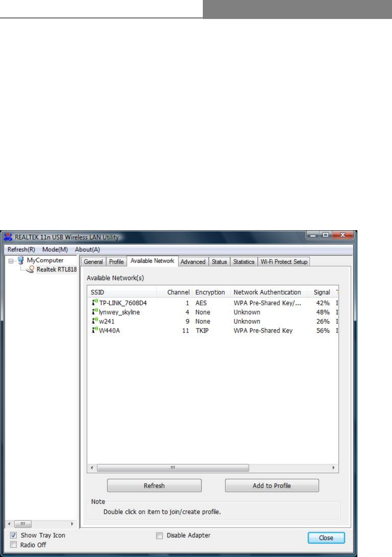Switch to the General tab
Screen dimensions: 392x557
[94, 262]
